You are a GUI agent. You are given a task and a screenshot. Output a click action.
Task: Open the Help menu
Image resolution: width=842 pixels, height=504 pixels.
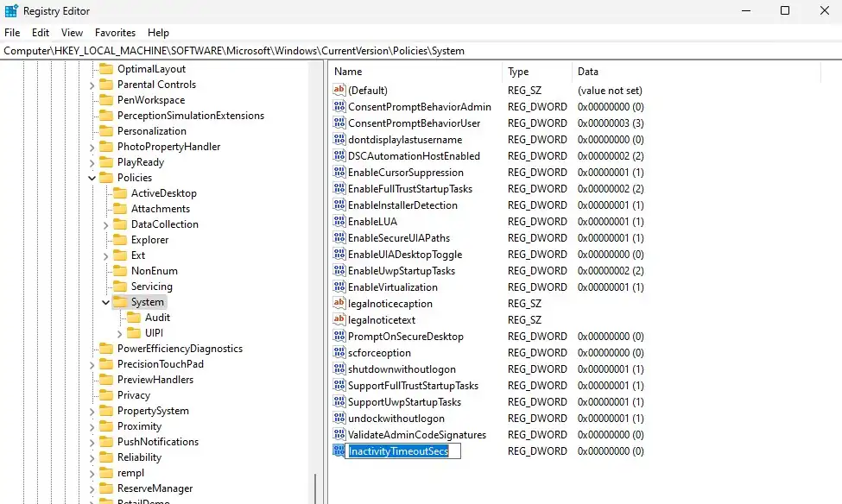[158, 33]
